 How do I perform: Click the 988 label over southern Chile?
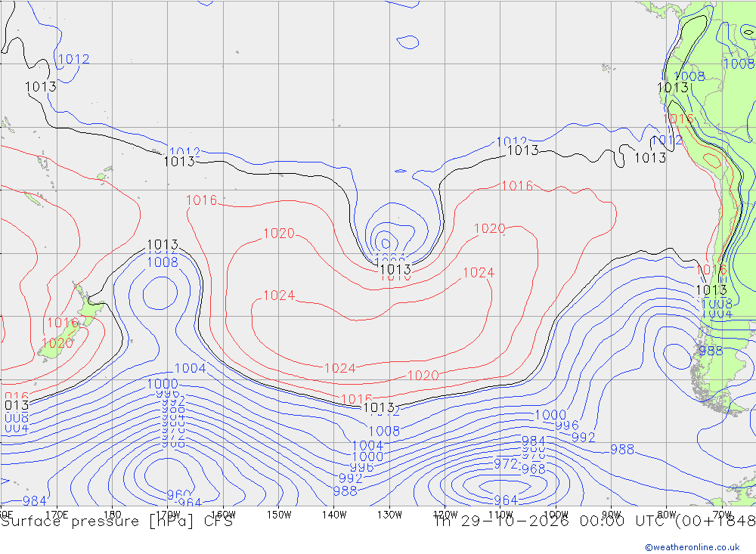(x=711, y=351)
